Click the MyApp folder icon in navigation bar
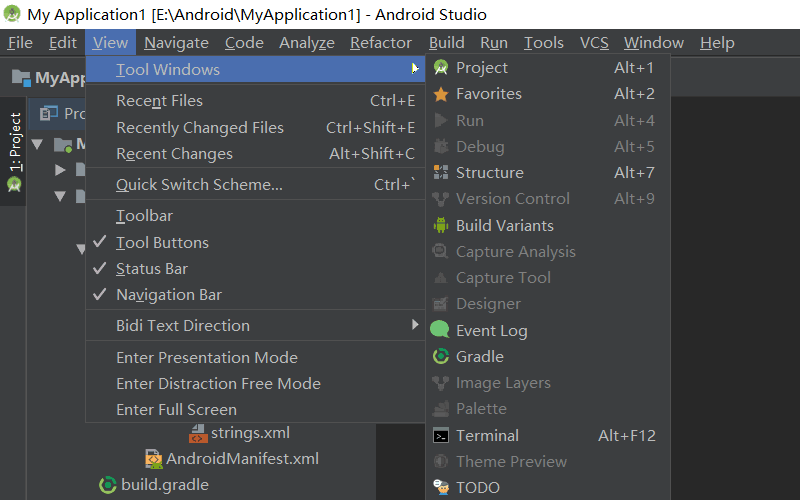The image size is (800, 500). pos(21,78)
